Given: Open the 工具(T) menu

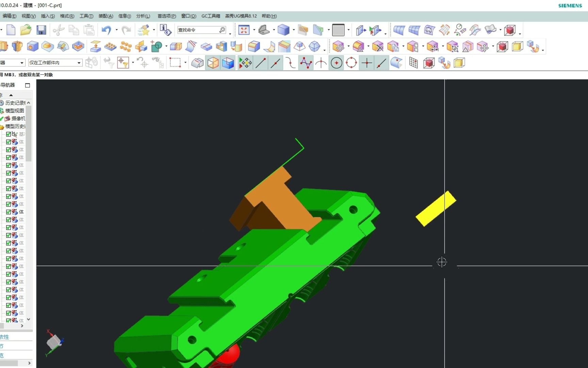Looking at the screenshot, I should (86, 16).
